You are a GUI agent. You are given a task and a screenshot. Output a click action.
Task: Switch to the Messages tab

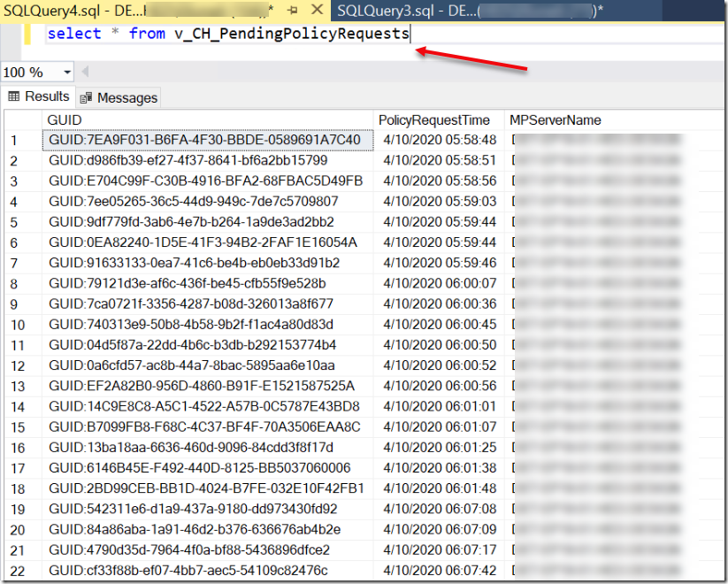coord(126,97)
